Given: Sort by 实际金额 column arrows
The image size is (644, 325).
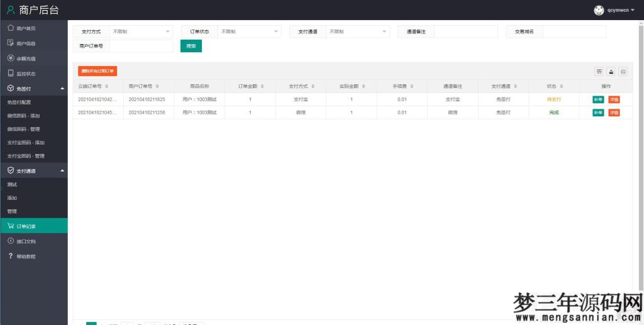Looking at the screenshot, I should pyautogui.click(x=363, y=86).
